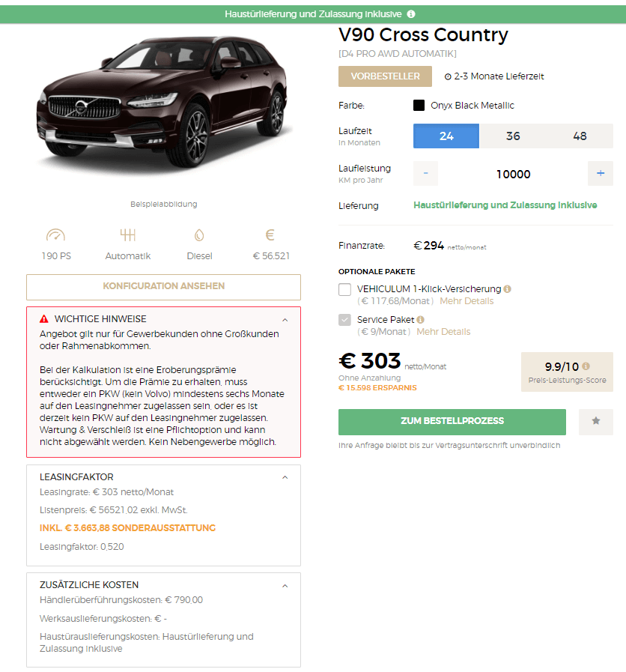Collapse the Leasingfaktor panel
This screenshot has width=626, height=672.
(285, 477)
